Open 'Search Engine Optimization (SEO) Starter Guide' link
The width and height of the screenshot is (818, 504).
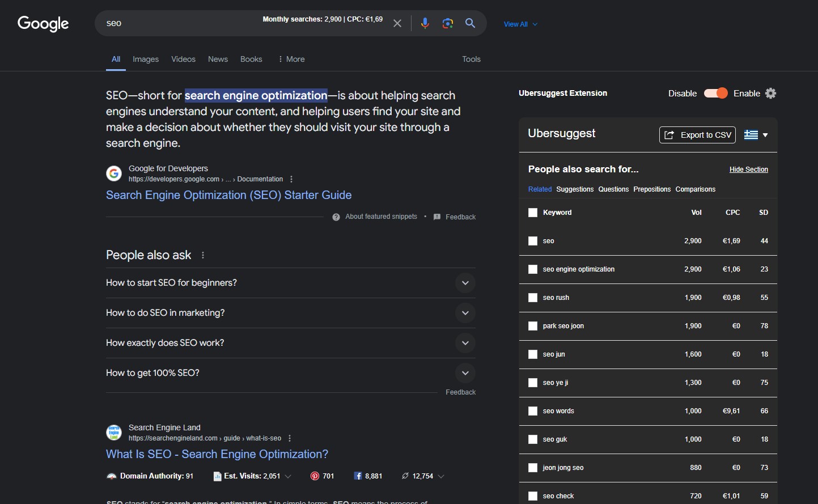tap(228, 195)
